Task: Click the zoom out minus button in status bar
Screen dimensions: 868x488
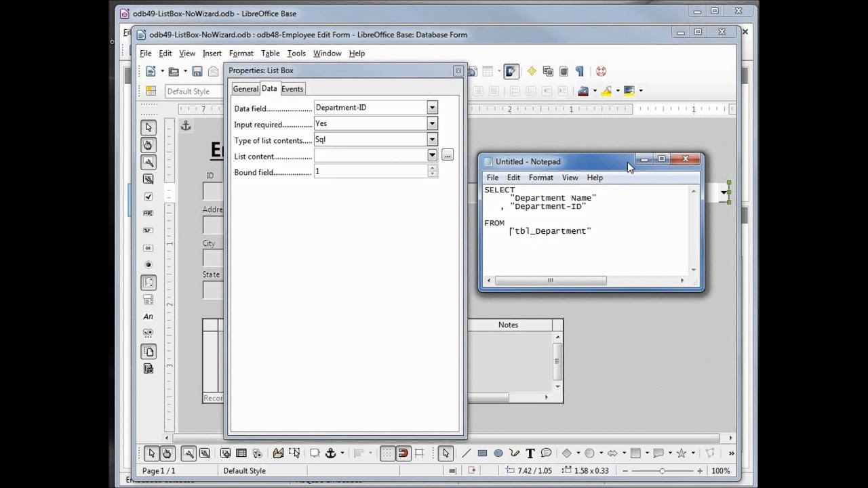Action: pos(627,471)
